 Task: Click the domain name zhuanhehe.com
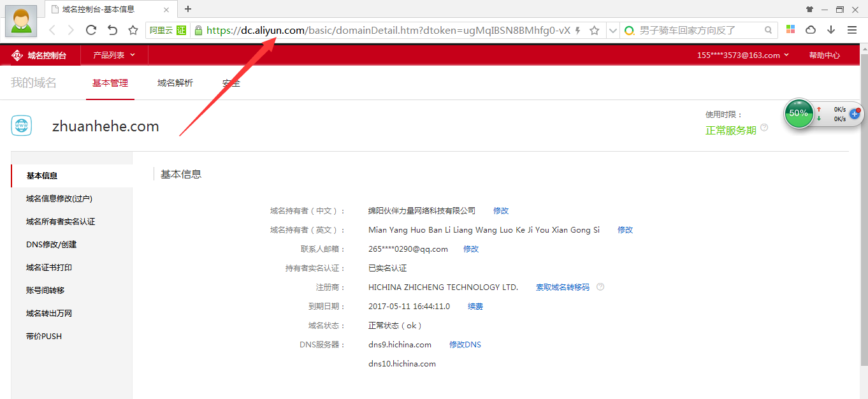point(106,126)
